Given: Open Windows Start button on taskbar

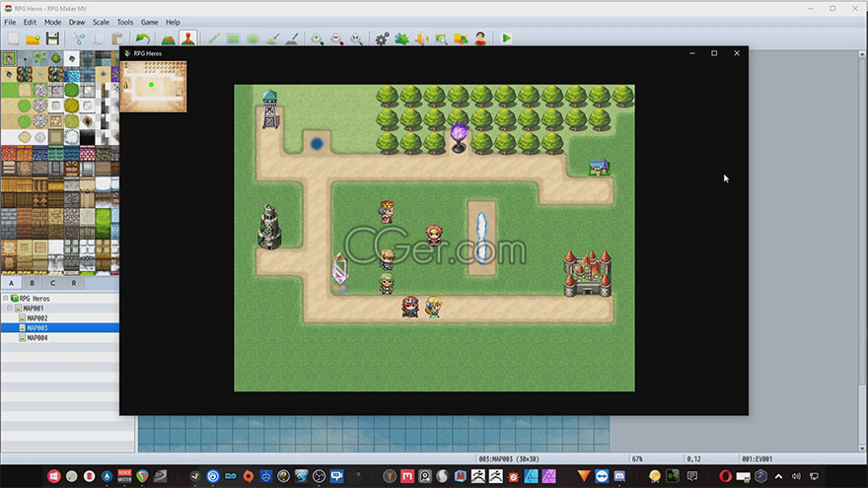Looking at the screenshot, I should (x=53, y=476).
